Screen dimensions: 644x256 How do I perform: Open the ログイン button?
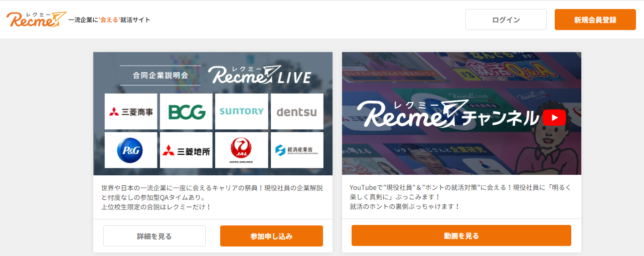[506, 20]
